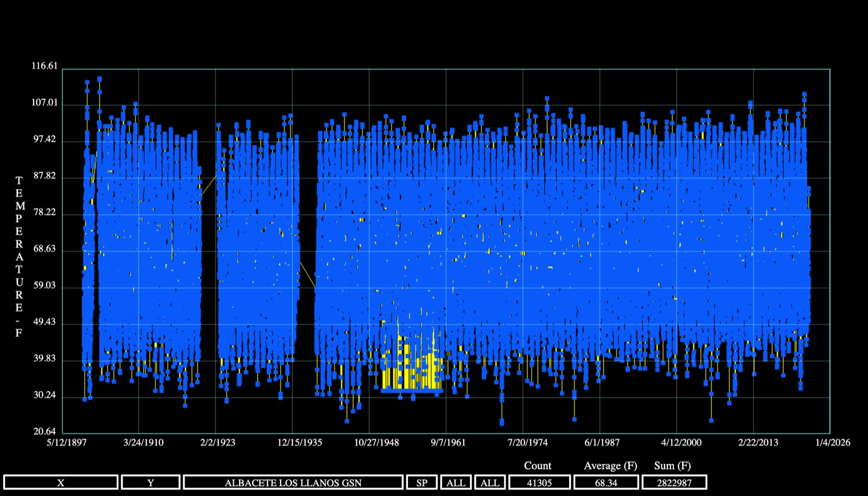Click the Average (F) label

pyautogui.click(x=610, y=466)
